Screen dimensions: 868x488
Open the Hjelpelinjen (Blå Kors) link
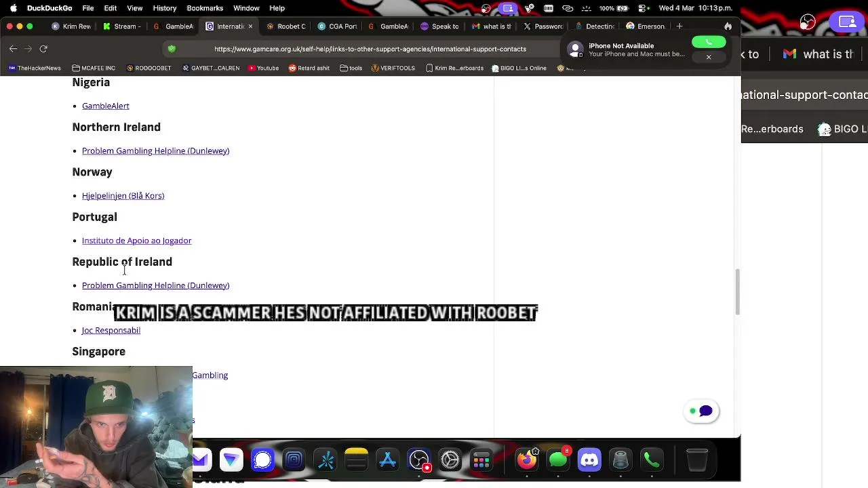tap(123, 195)
